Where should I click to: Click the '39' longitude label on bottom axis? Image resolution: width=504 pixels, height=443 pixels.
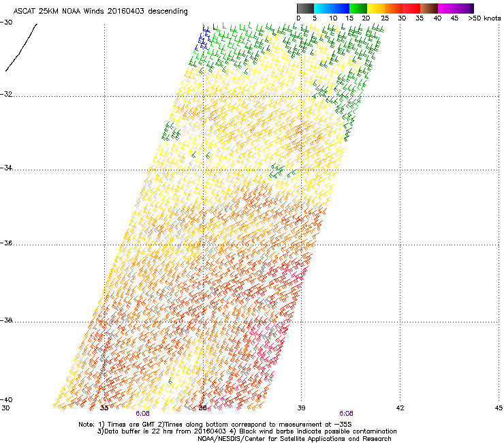pyautogui.click(x=301, y=408)
